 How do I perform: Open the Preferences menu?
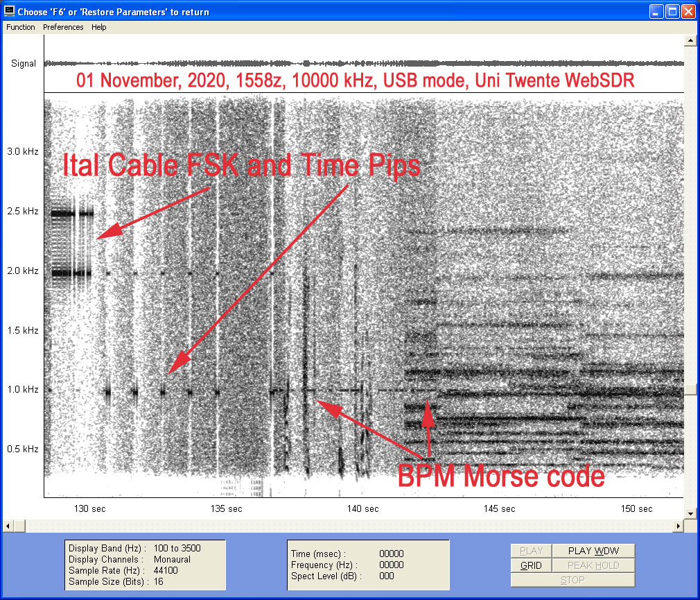tap(63, 27)
